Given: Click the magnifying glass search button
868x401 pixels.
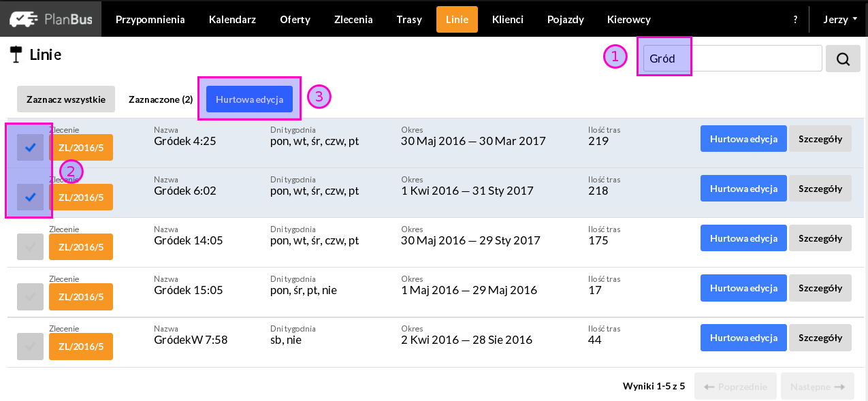Looking at the screenshot, I should (843, 59).
